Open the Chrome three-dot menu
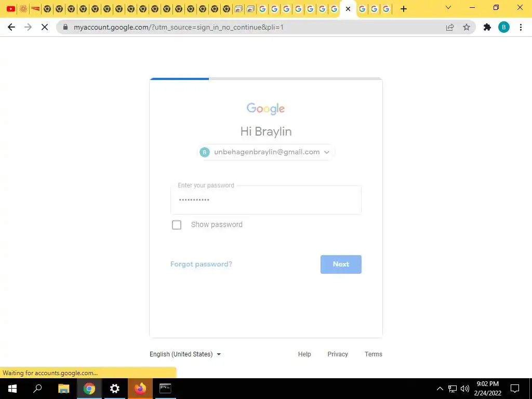 521,27
